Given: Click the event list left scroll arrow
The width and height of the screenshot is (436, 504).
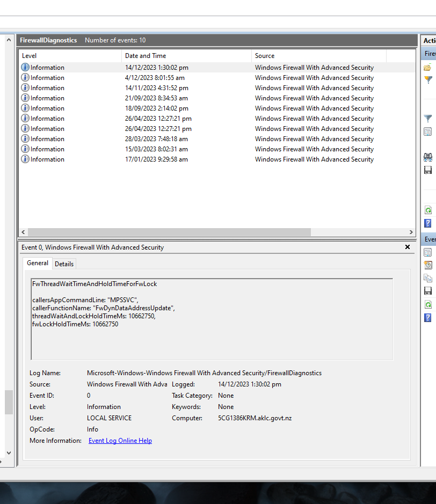Looking at the screenshot, I should coord(23,232).
